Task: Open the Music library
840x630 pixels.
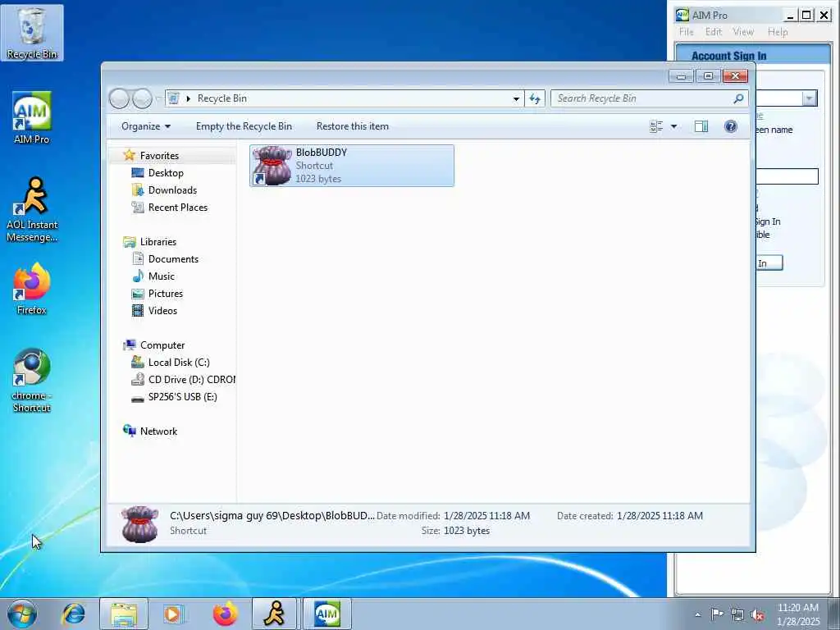Action: click(x=162, y=276)
